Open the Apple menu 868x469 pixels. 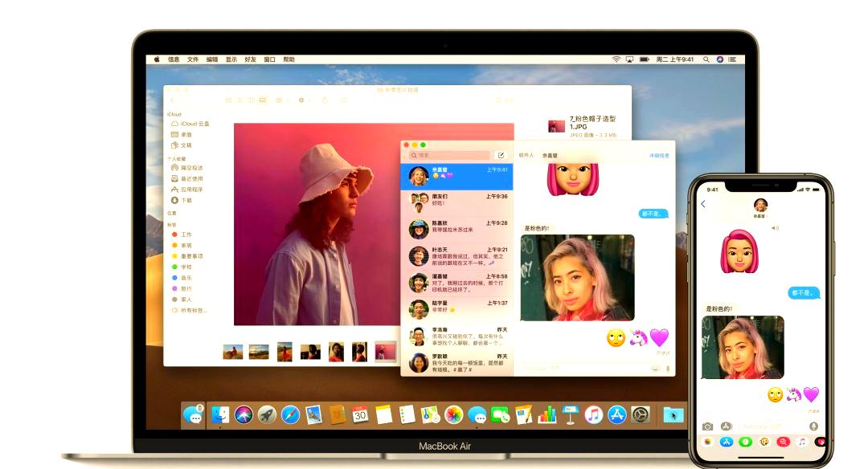pos(157,59)
